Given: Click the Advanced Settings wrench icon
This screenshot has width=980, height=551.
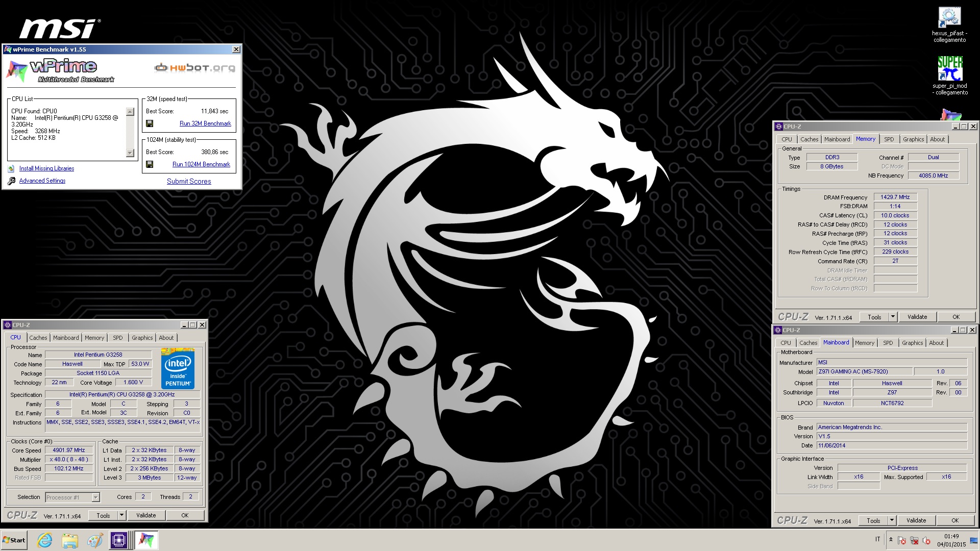Looking at the screenshot, I should 11,181.
